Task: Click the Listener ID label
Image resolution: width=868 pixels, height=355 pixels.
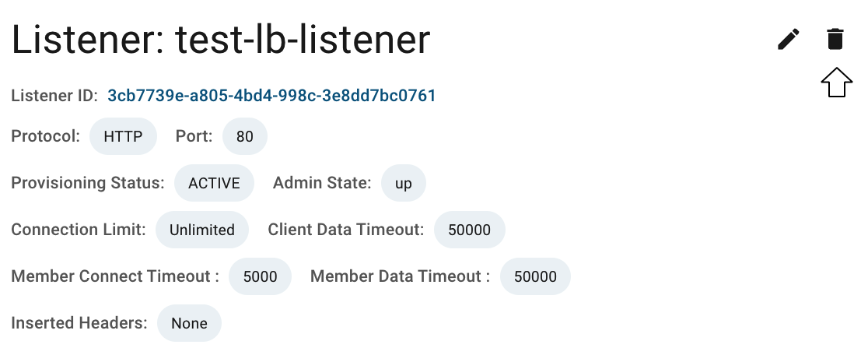Action: (x=54, y=95)
